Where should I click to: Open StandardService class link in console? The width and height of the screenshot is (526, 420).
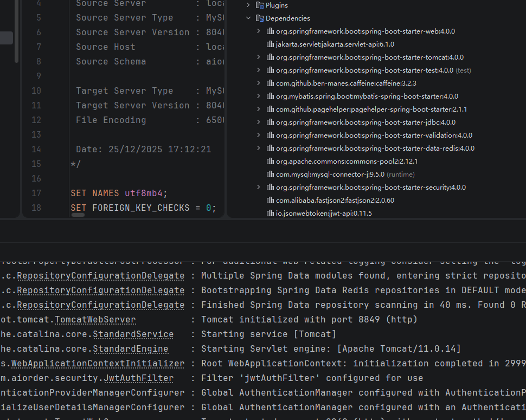[x=133, y=334]
